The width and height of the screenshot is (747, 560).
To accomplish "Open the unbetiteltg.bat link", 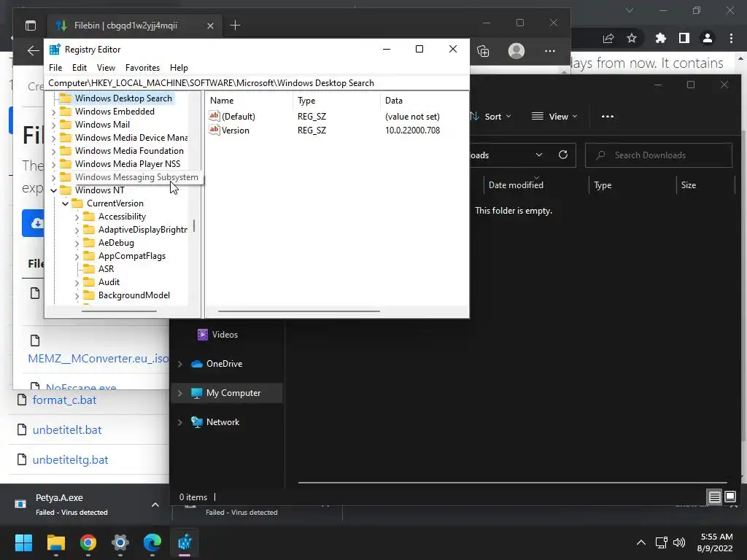I will (70, 460).
